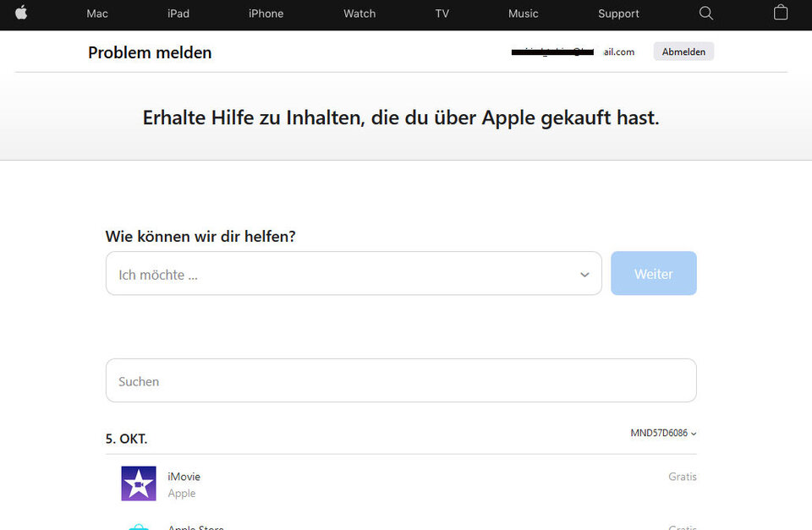Open the search magnifier icon
The height and width of the screenshot is (530, 812).
tap(705, 13)
